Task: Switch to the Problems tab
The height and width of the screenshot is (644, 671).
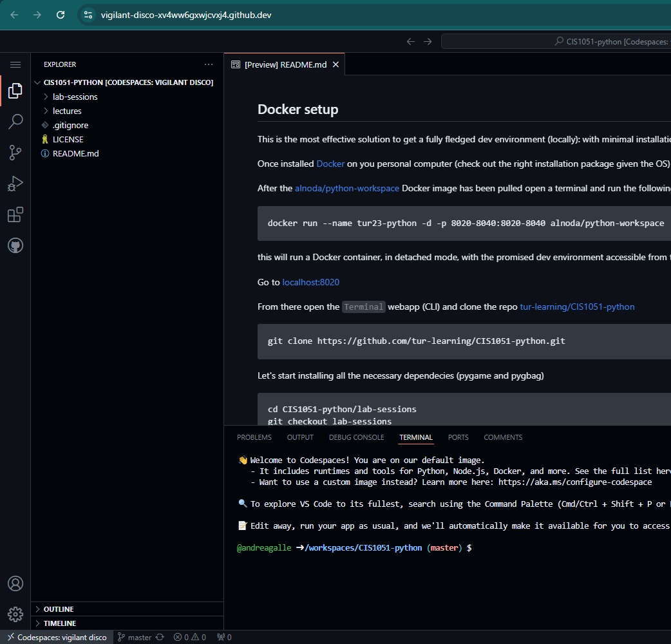Action: (x=254, y=437)
